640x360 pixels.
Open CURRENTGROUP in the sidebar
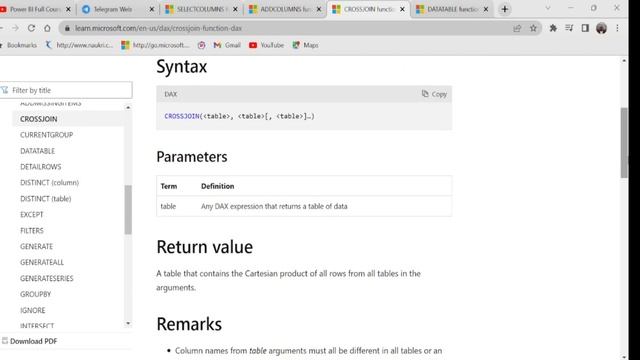47,135
